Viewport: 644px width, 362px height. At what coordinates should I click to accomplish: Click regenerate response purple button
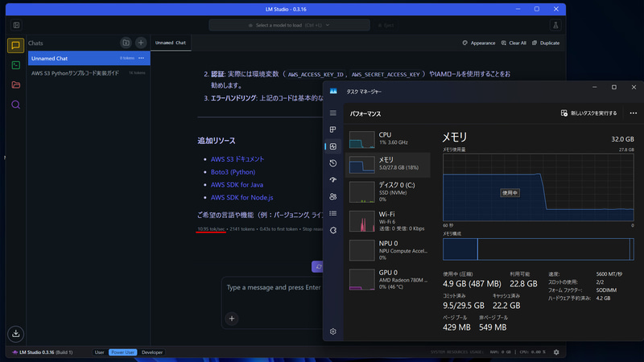317,267
